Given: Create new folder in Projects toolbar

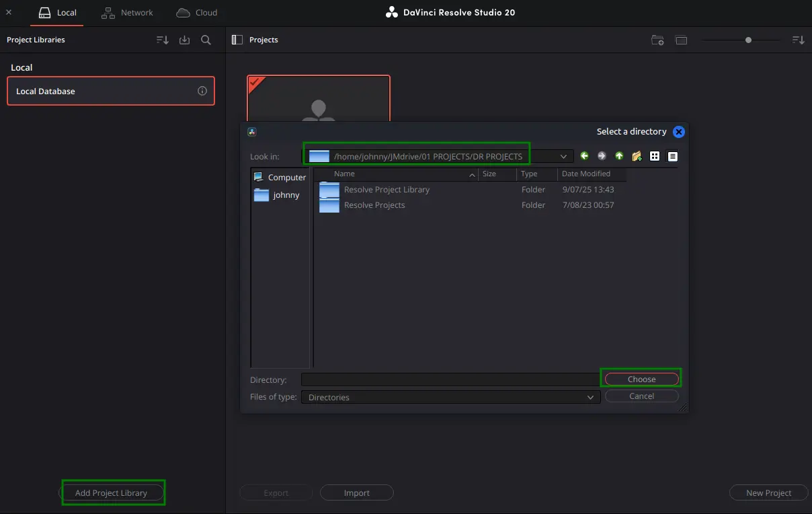Looking at the screenshot, I should 657,40.
